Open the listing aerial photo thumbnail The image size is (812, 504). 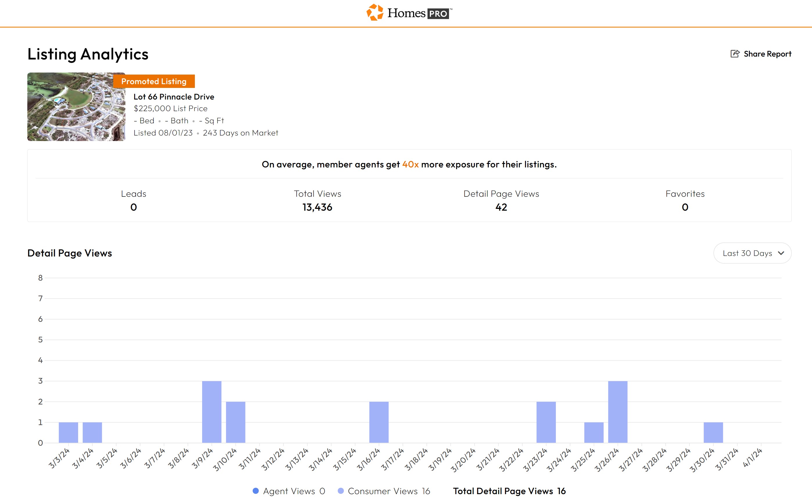[76, 107]
